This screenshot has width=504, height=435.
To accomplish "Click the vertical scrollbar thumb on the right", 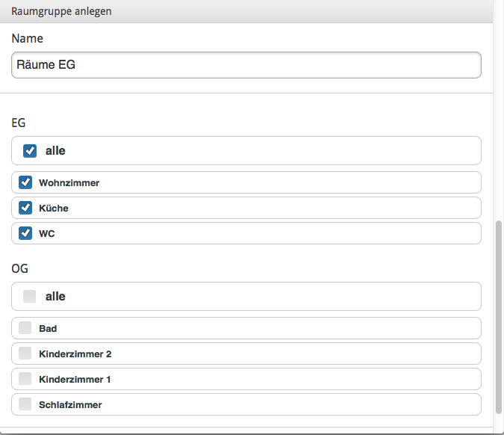I will click(x=499, y=317).
